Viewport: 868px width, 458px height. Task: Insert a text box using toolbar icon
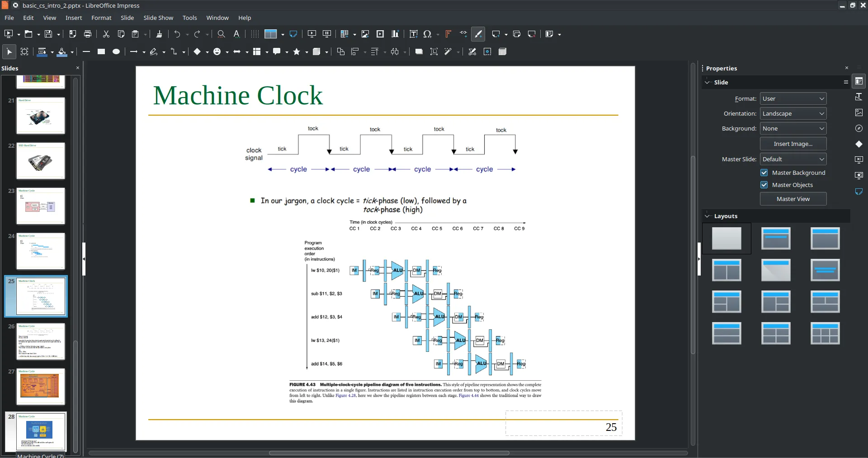click(x=413, y=34)
